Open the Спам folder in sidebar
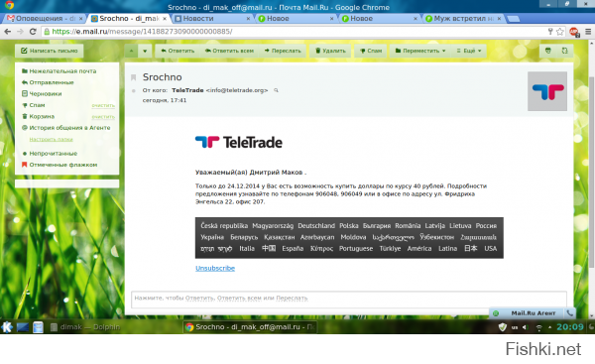Image resolution: width=595 pixels, height=364 pixels. pyautogui.click(x=37, y=105)
